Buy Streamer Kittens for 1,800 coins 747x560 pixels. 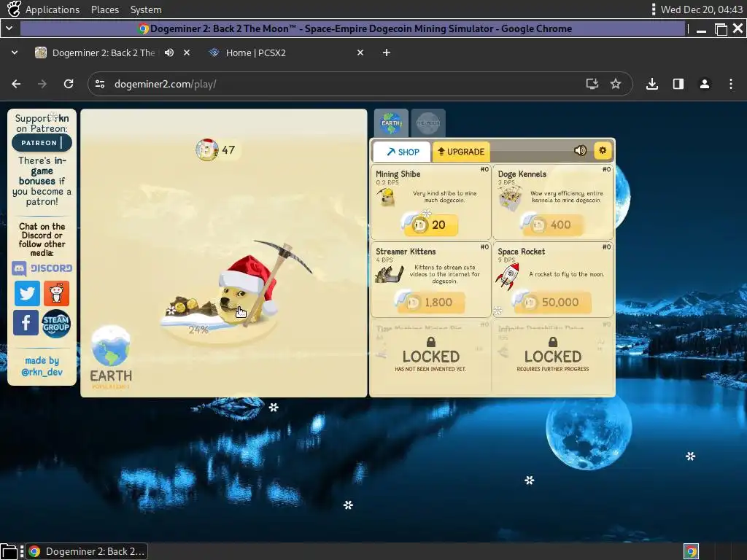click(x=430, y=302)
